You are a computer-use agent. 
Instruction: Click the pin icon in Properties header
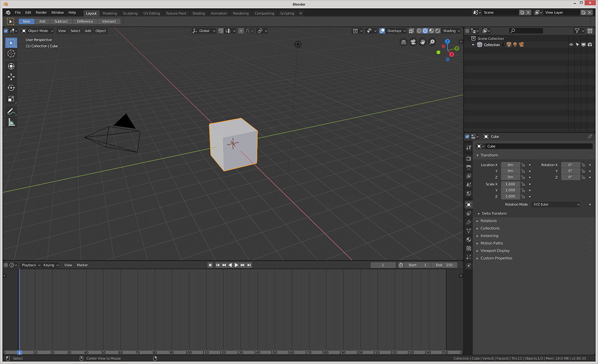coord(590,136)
